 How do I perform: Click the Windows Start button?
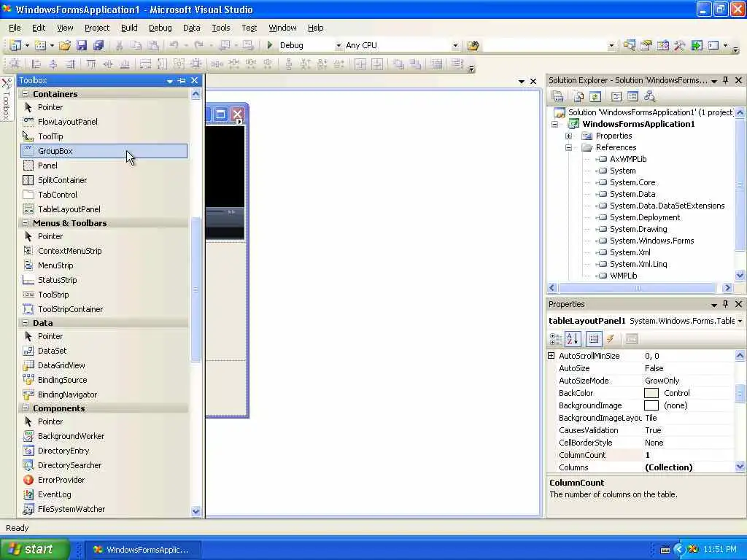coord(34,549)
